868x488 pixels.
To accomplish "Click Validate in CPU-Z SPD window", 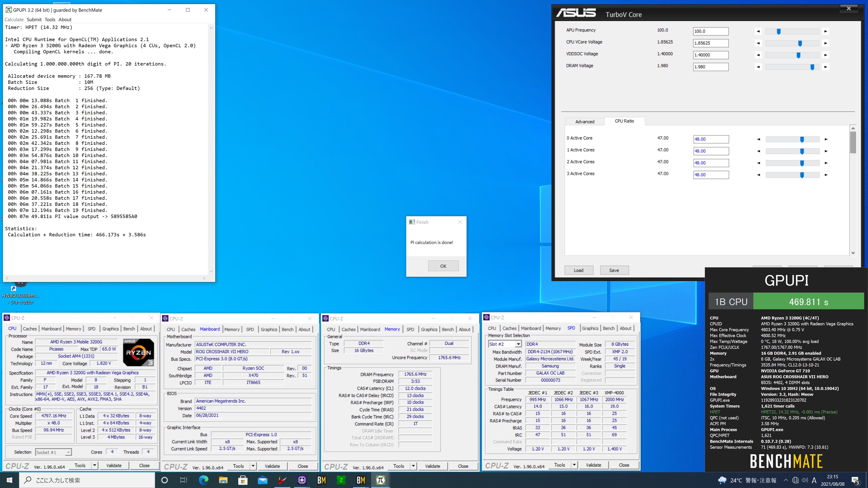I will tap(593, 465).
